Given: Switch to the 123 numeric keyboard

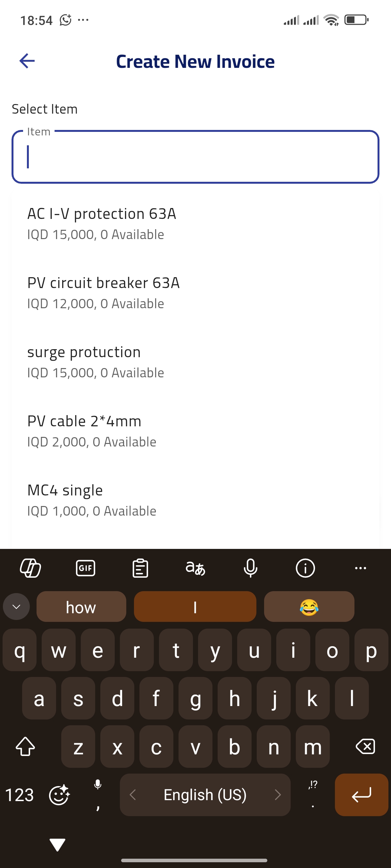Looking at the screenshot, I should click(x=20, y=795).
